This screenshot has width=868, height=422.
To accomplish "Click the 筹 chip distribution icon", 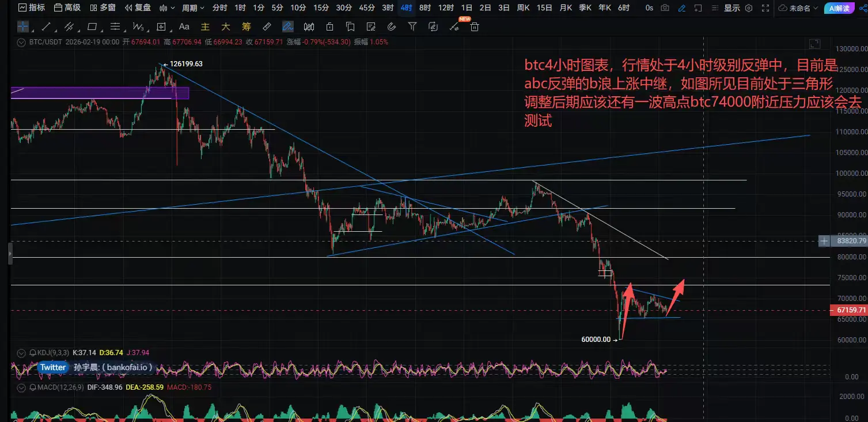I will tap(247, 27).
